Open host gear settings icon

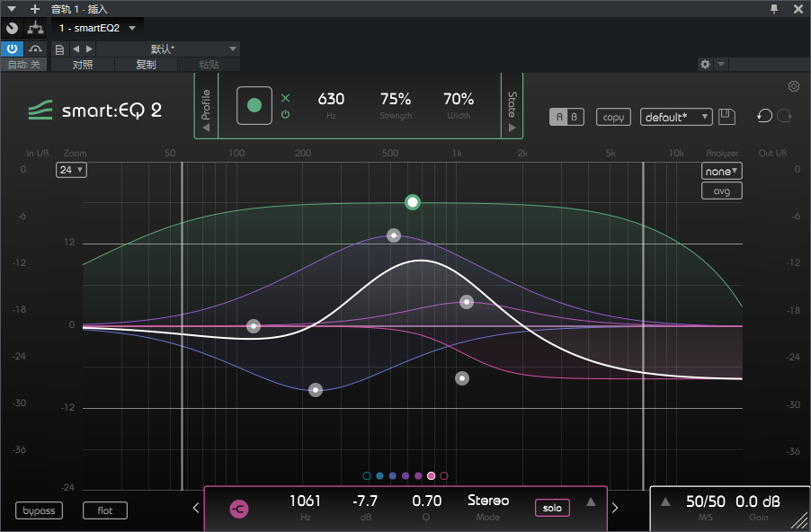705,64
